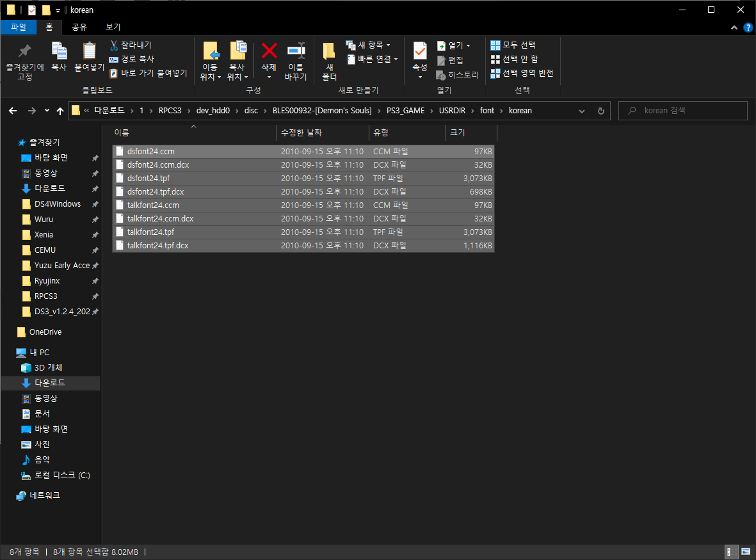This screenshot has width=756, height=560.
Task: Go forward with the right arrow
Action: tap(32, 111)
